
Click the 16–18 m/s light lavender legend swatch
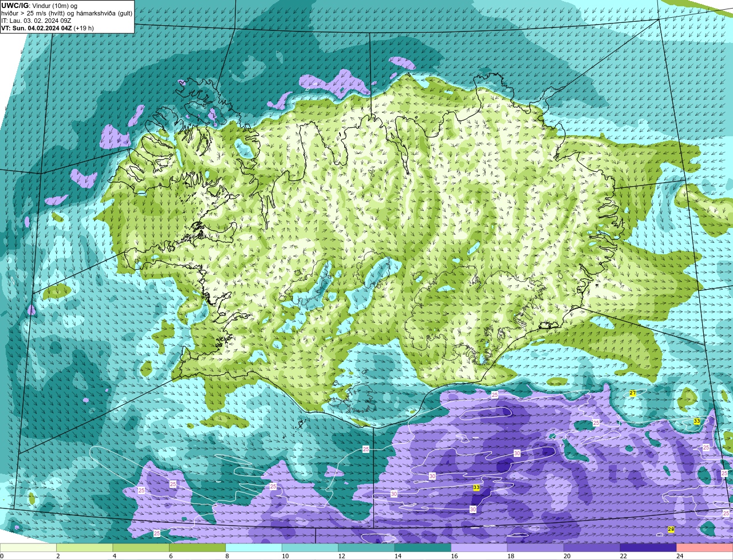(480, 548)
